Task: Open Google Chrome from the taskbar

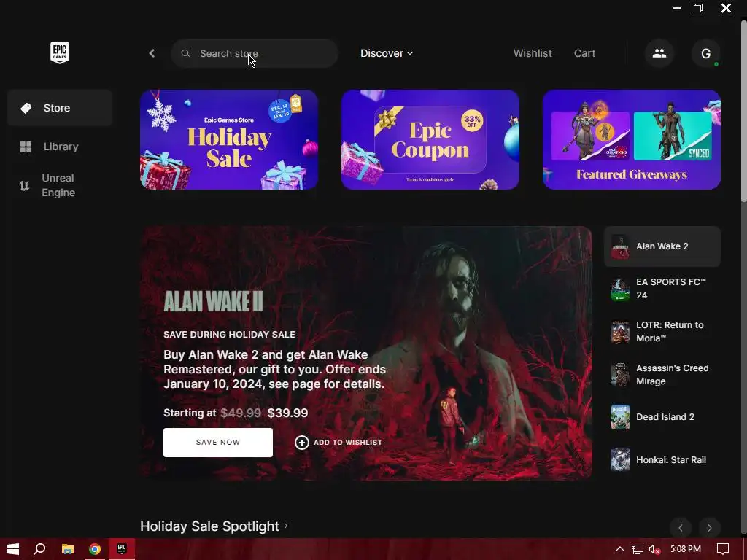Action: [x=95, y=549]
